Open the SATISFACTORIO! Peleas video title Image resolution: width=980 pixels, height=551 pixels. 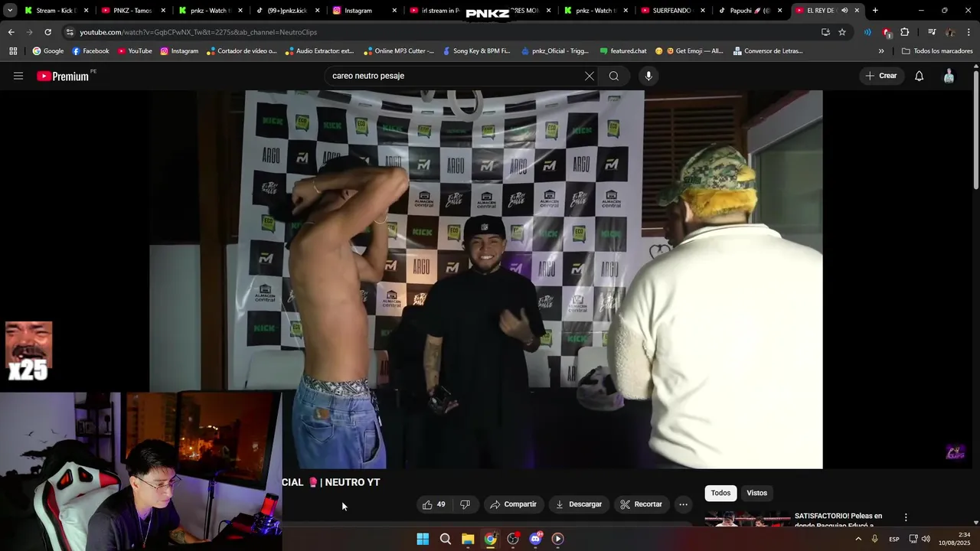click(838, 520)
